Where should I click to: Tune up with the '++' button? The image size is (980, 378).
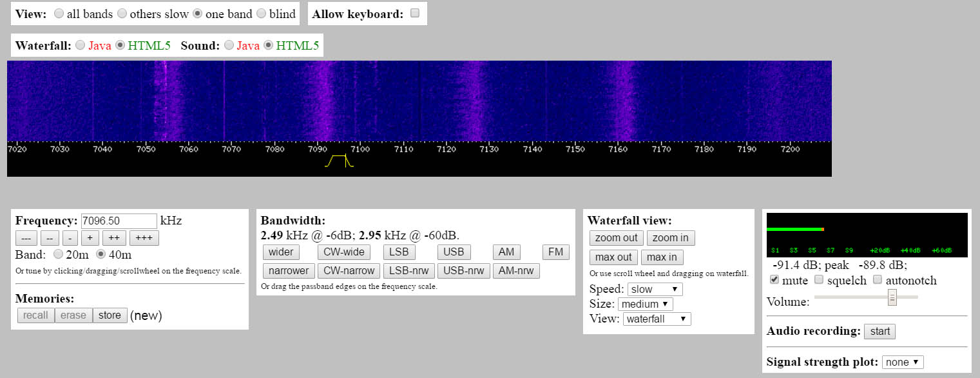tap(114, 238)
